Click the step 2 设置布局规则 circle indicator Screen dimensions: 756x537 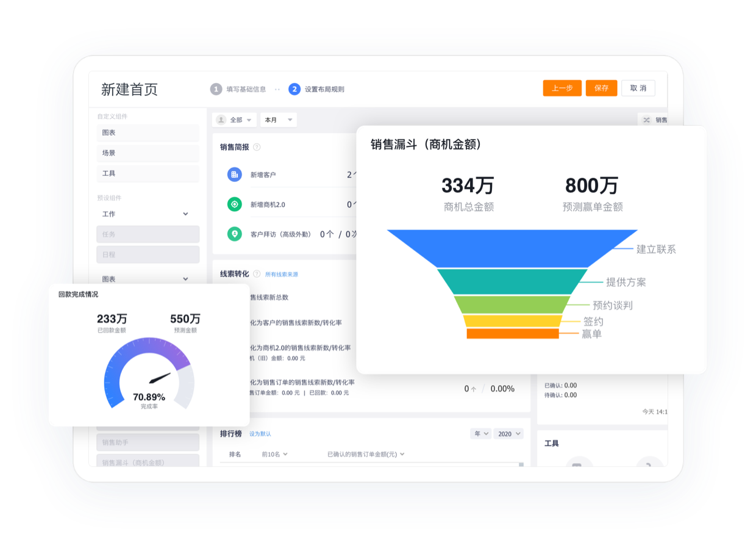[294, 88]
